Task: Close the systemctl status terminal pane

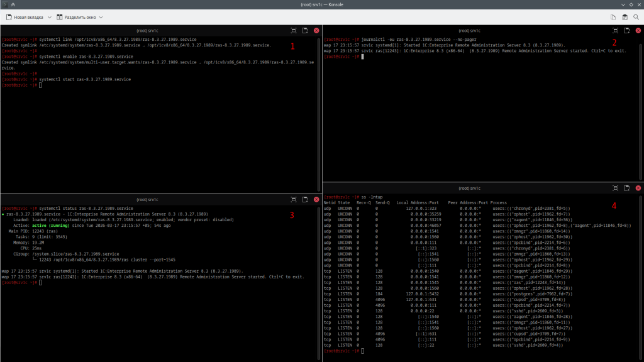Action: point(316,199)
